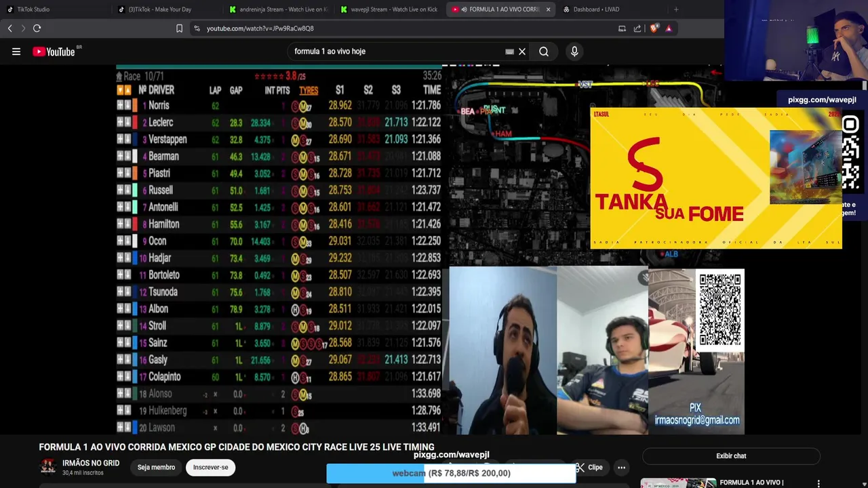Switch to the andreninja Stream Kick tab
Viewport: 868px width, 488px height.
pyautogui.click(x=279, y=9)
